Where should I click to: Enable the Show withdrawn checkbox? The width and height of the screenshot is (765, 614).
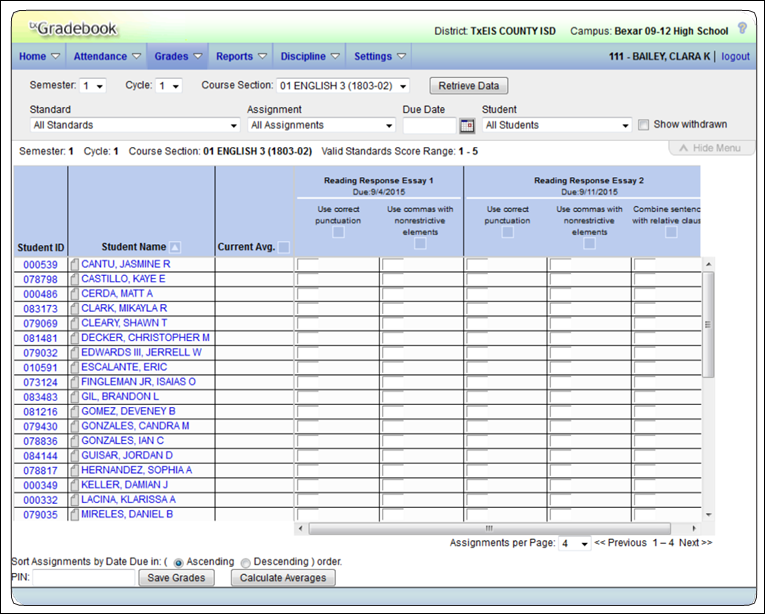click(644, 125)
